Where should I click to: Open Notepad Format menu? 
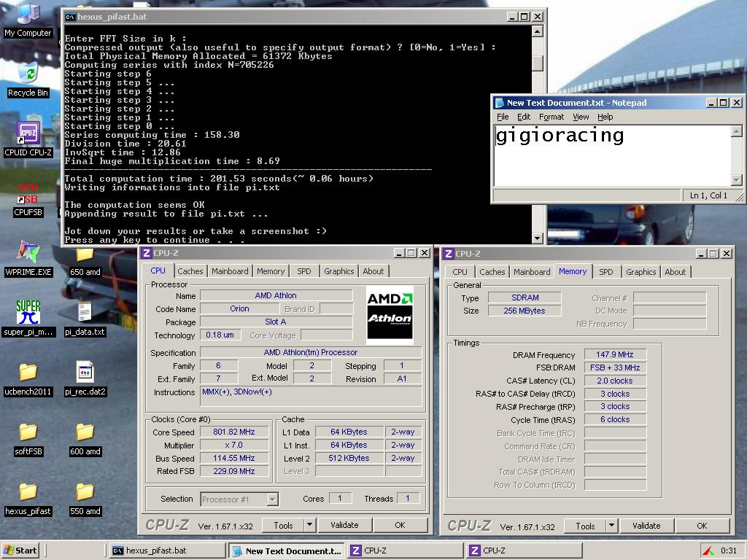(551, 117)
